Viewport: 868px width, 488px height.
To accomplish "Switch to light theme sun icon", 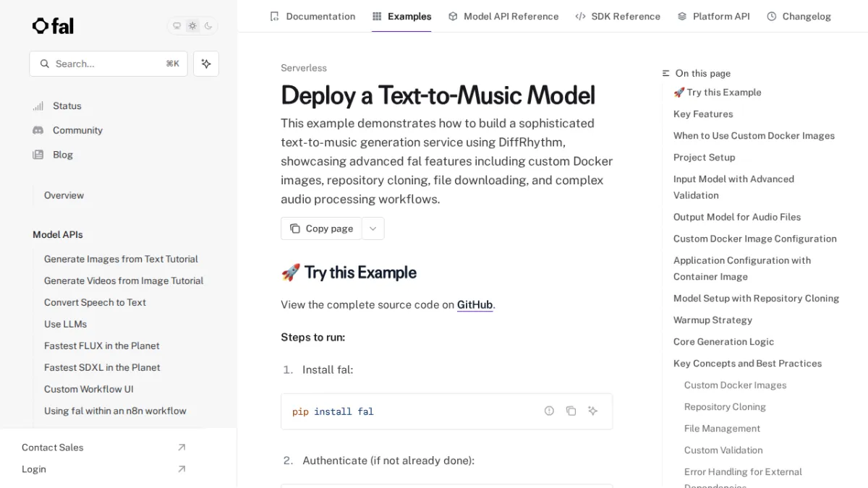I will point(192,26).
